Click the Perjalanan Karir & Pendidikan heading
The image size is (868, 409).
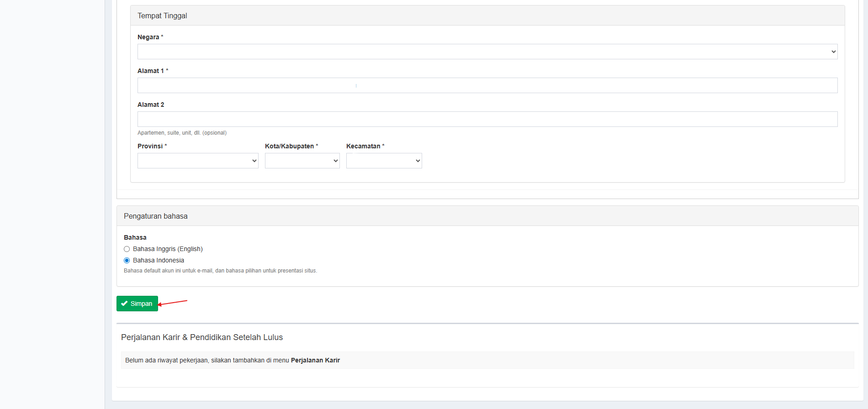[202, 337]
